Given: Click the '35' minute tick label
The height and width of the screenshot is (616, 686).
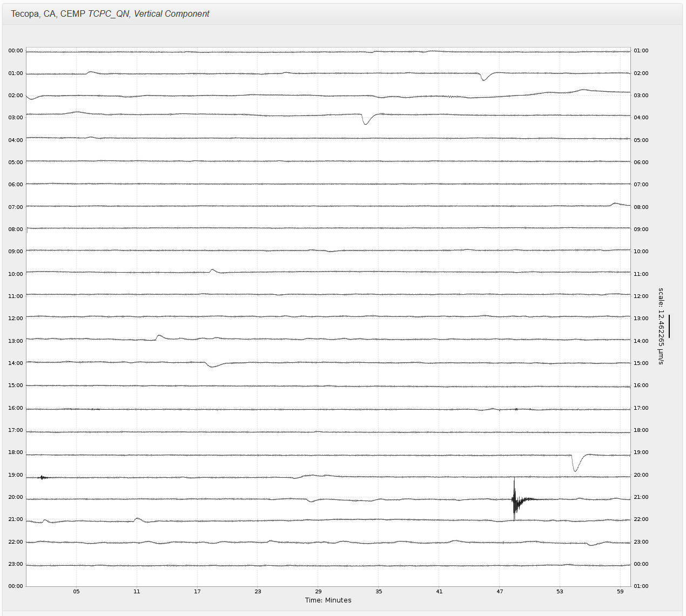Looking at the screenshot, I should [x=379, y=592].
